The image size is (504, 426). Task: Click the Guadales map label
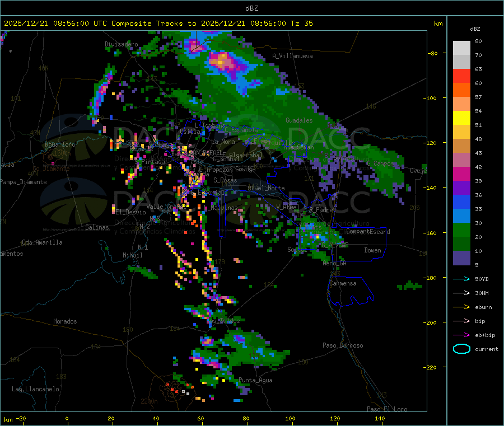[x=299, y=120]
